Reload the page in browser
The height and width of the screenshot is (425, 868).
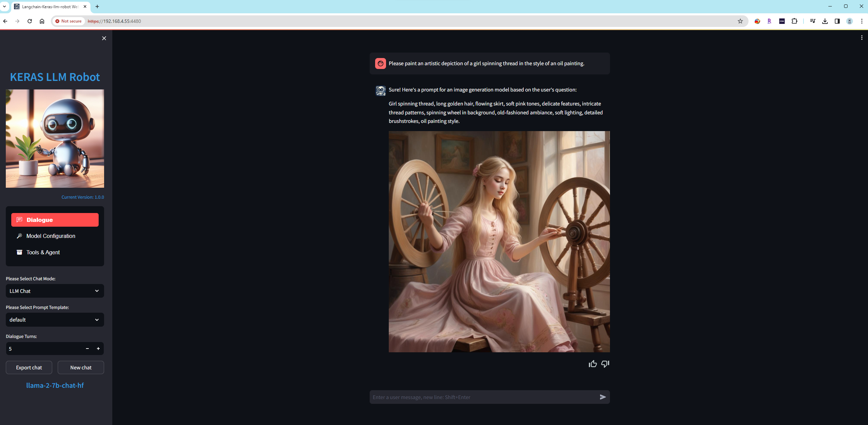point(30,21)
